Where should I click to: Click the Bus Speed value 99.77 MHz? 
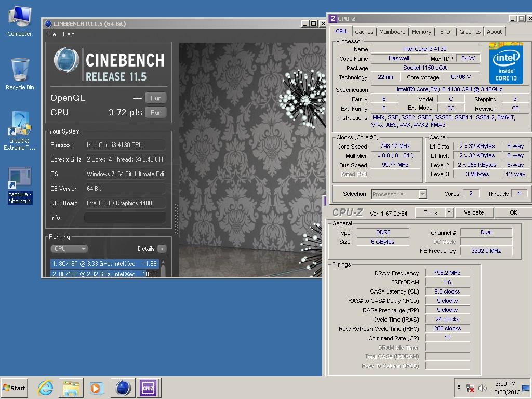[x=395, y=165]
